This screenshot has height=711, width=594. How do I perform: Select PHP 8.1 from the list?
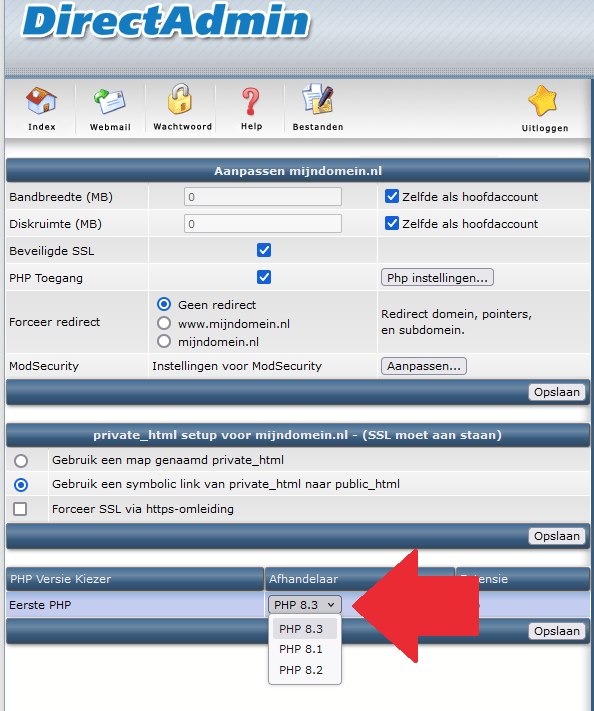[x=305, y=649]
